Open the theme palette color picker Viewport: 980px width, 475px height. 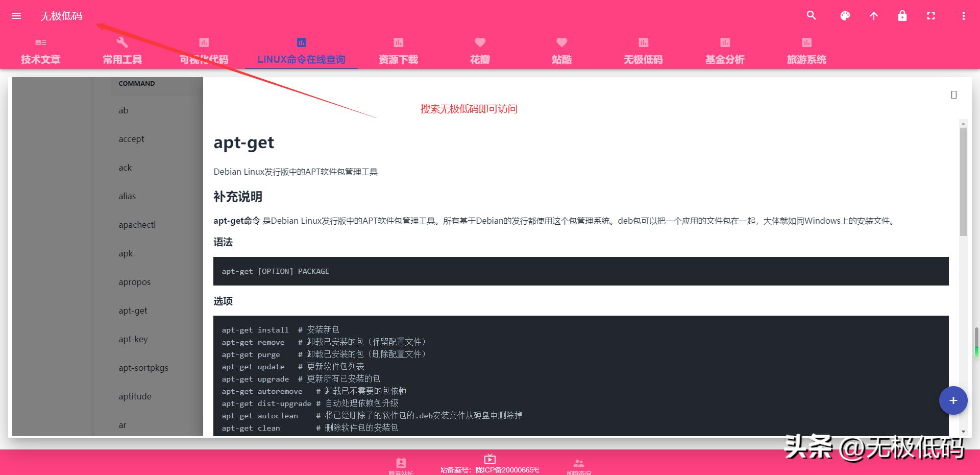pyautogui.click(x=845, y=16)
